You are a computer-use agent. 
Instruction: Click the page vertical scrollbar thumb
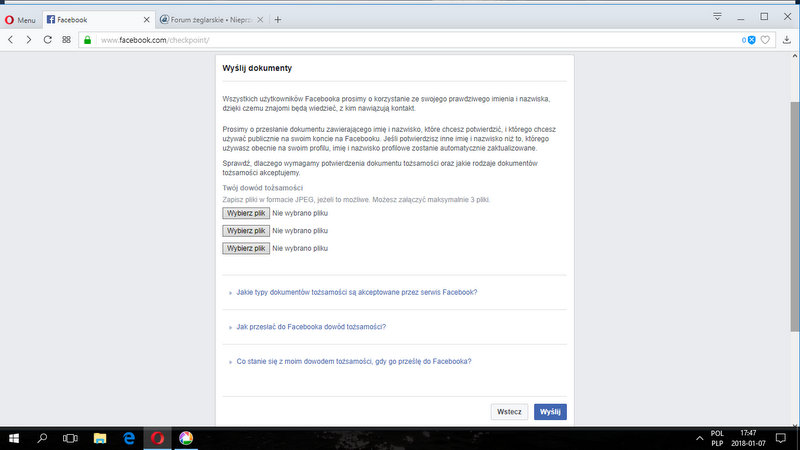[x=795, y=217]
